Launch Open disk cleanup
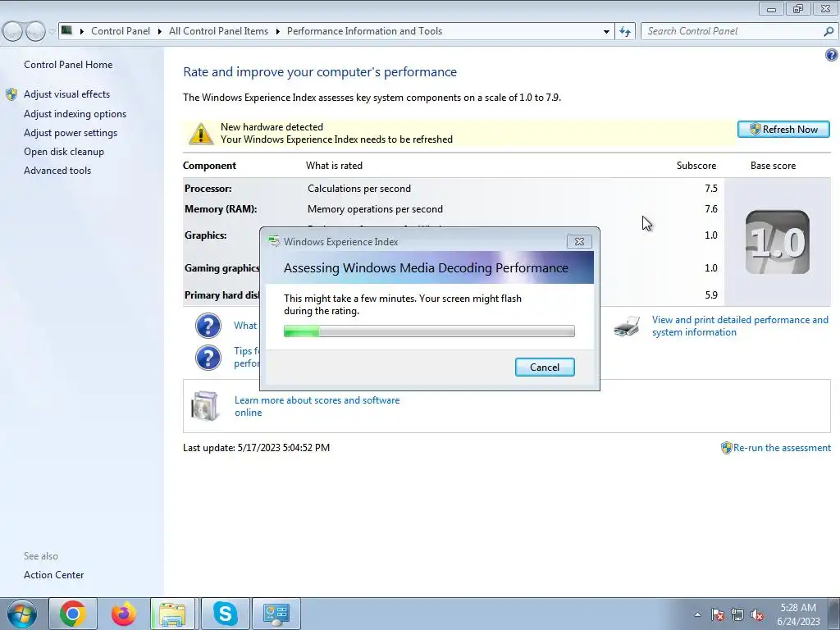 64,152
